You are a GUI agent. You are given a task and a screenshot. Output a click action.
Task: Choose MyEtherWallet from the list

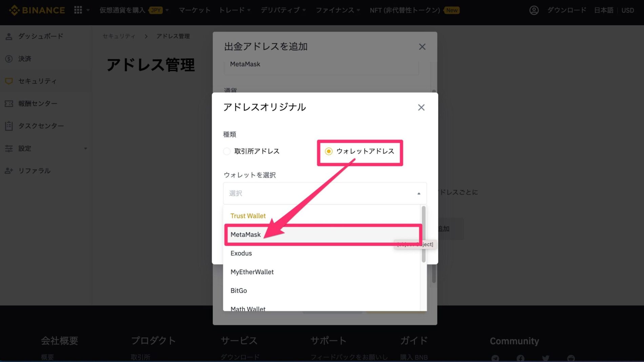point(321,272)
